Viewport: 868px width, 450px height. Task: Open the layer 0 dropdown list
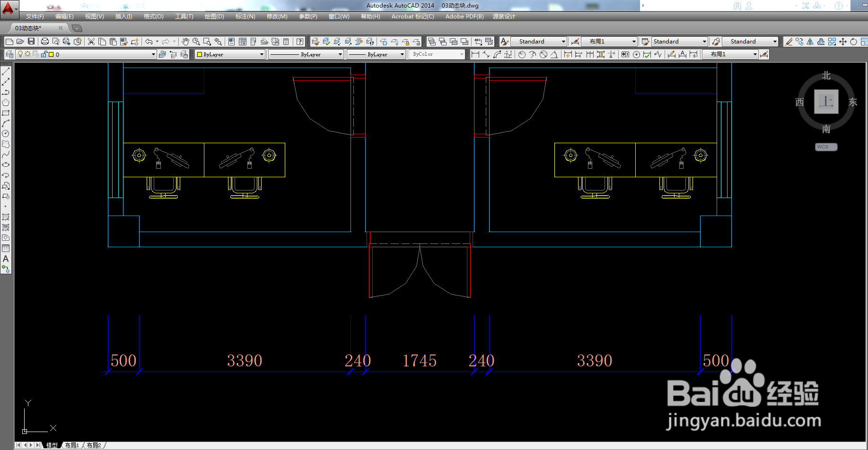(153, 54)
